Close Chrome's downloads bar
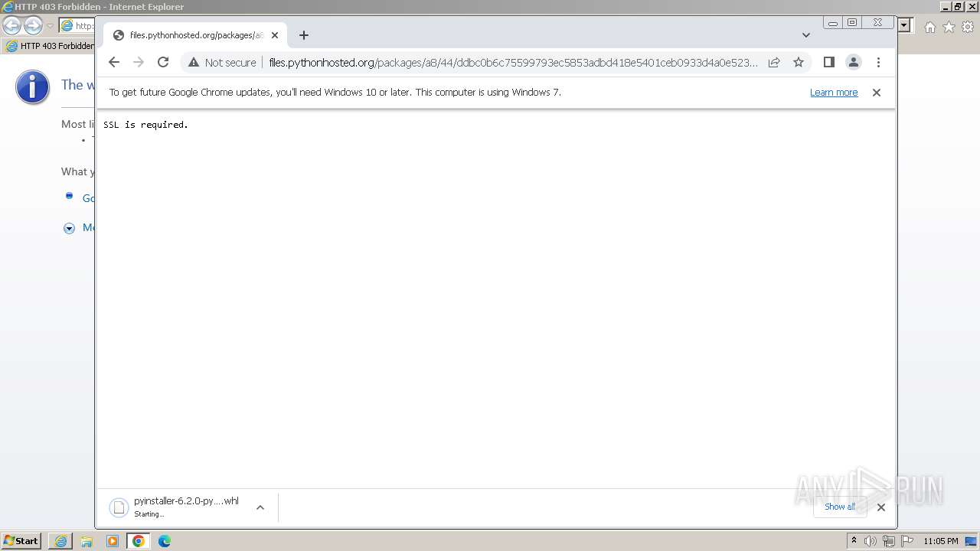 pos(881,507)
